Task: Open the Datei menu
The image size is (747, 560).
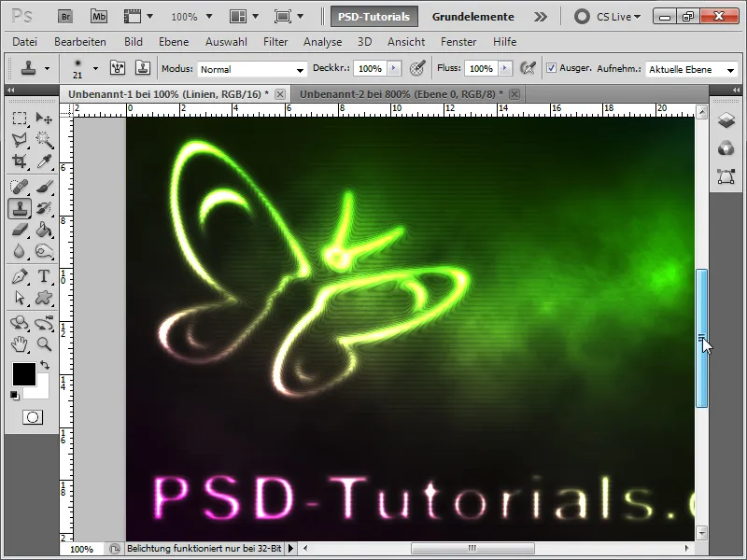Action: click(x=25, y=42)
